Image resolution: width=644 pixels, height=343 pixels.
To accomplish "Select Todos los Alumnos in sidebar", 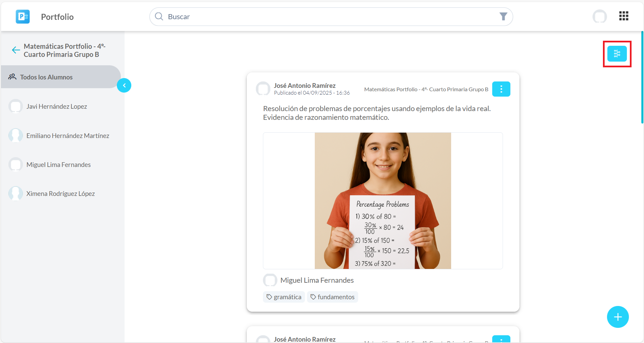I will (46, 77).
